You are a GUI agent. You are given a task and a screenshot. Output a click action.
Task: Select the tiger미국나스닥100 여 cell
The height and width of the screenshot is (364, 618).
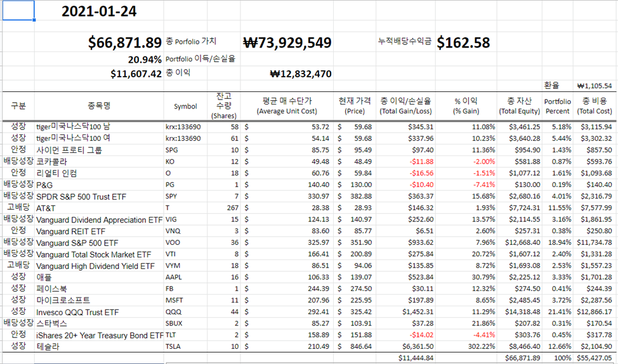coord(99,138)
